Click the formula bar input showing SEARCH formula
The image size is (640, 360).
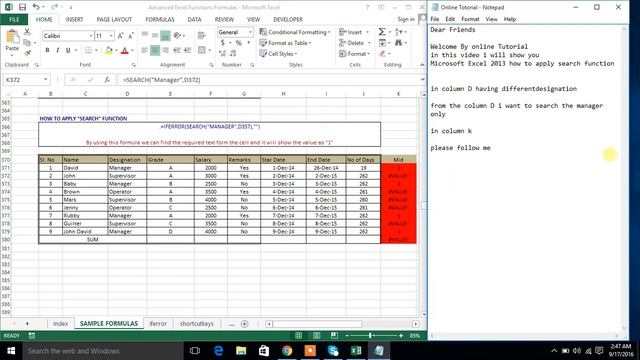click(269, 80)
